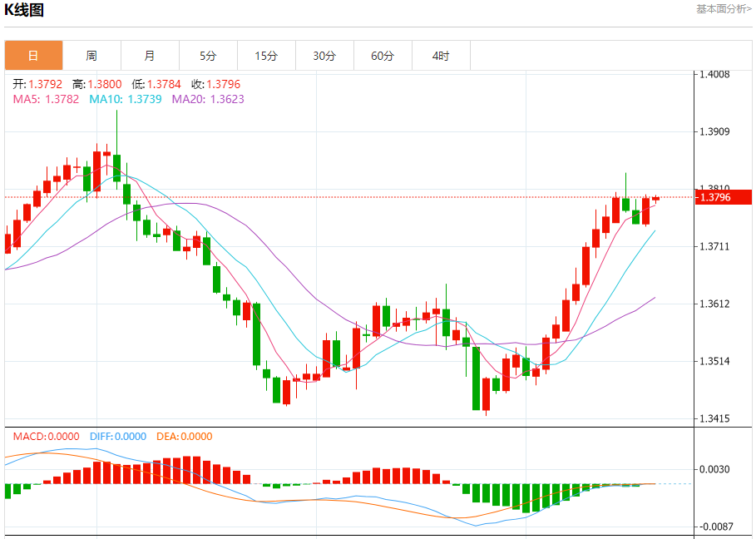Switch to the 4时 four-hour tab
This screenshot has height=539, width=756.
pyautogui.click(x=441, y=56)
